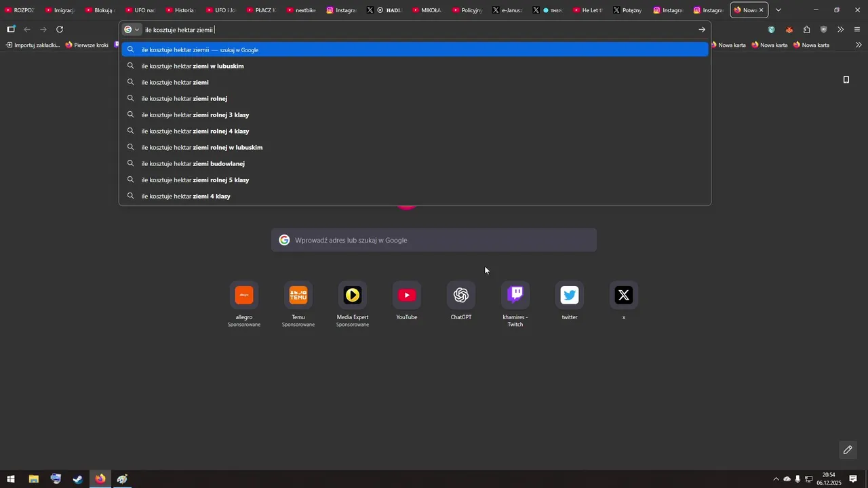Open Steam from the taskbar
This screenshot has width=868, height=488.
(x=78, y=479)
